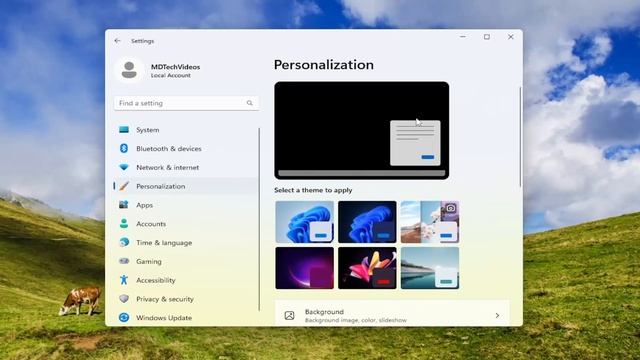Image resolution: width=640 pixels, height=360 pixels.
Task: Expand the Background chevron arrow
Action: 497,316
